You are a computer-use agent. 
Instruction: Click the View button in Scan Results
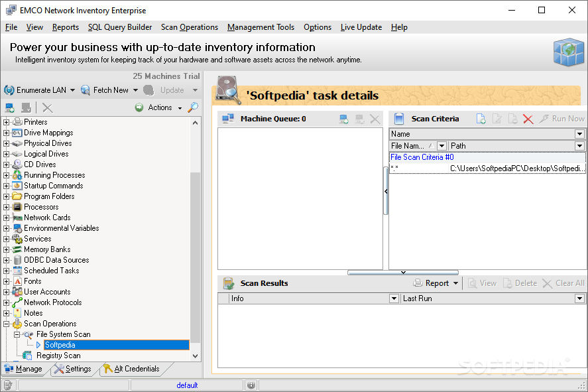click(482, 284)
